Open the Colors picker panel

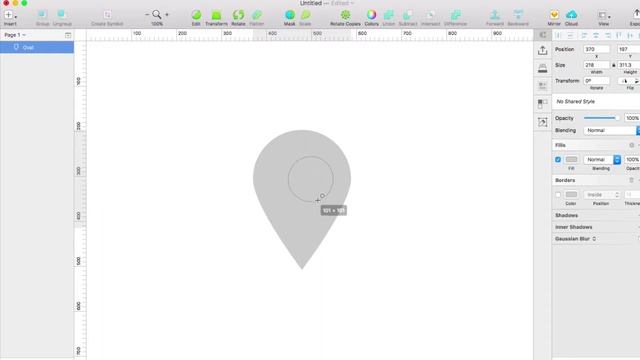(x=371, y=15)
